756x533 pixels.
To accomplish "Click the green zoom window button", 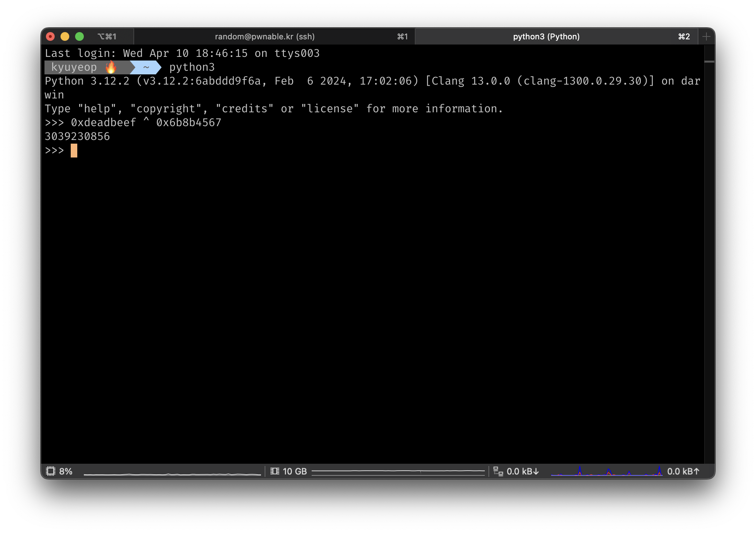I will pos(79,36).
